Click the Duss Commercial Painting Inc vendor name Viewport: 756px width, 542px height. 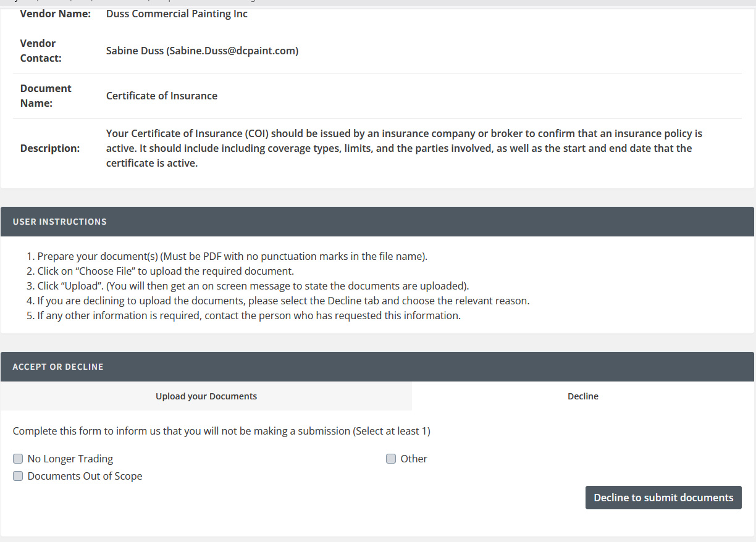177,14
